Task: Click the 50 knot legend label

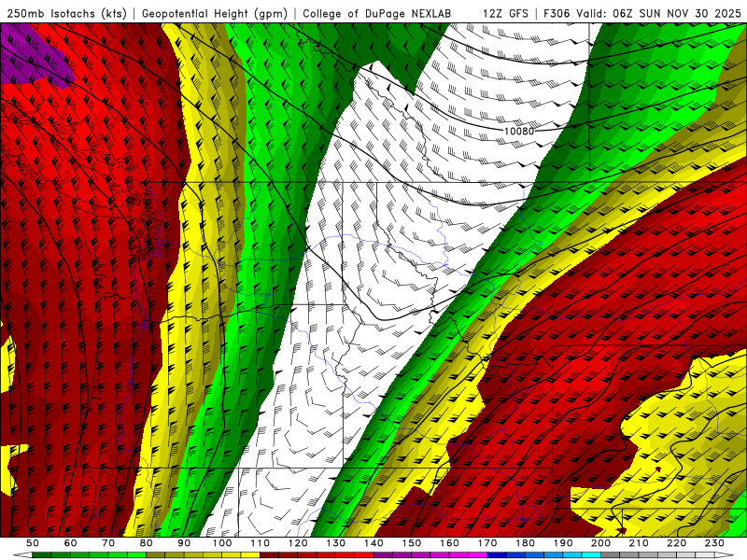Action: [33, 543]
